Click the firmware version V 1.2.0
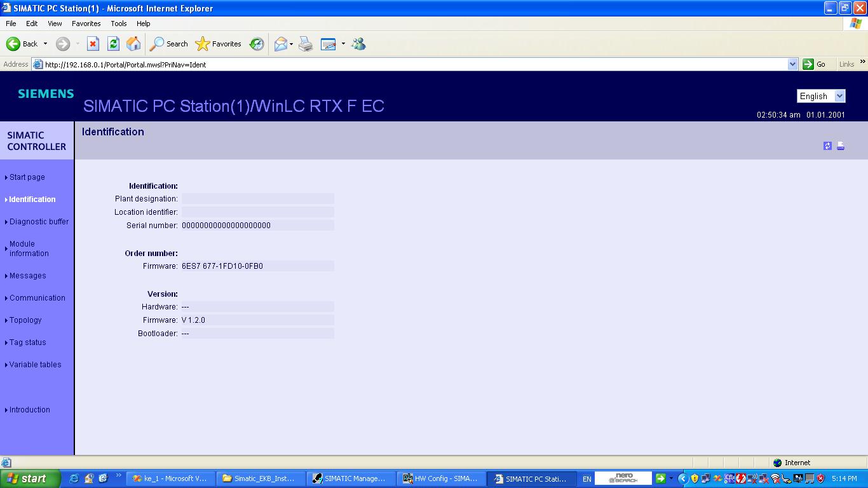Screen dimensions: 868x488 click(193, 320)
